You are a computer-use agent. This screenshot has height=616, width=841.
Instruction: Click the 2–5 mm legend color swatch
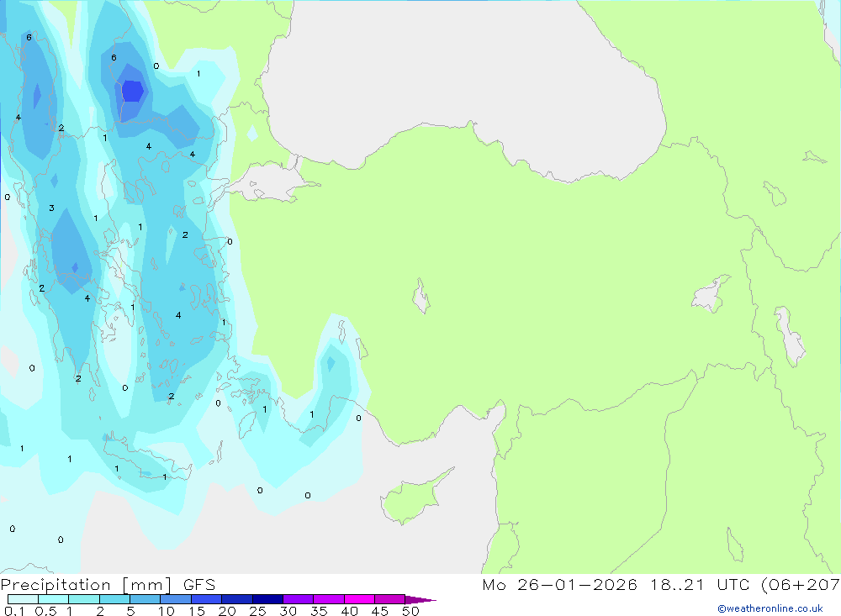pyautogui.click(x=114, y=599)
